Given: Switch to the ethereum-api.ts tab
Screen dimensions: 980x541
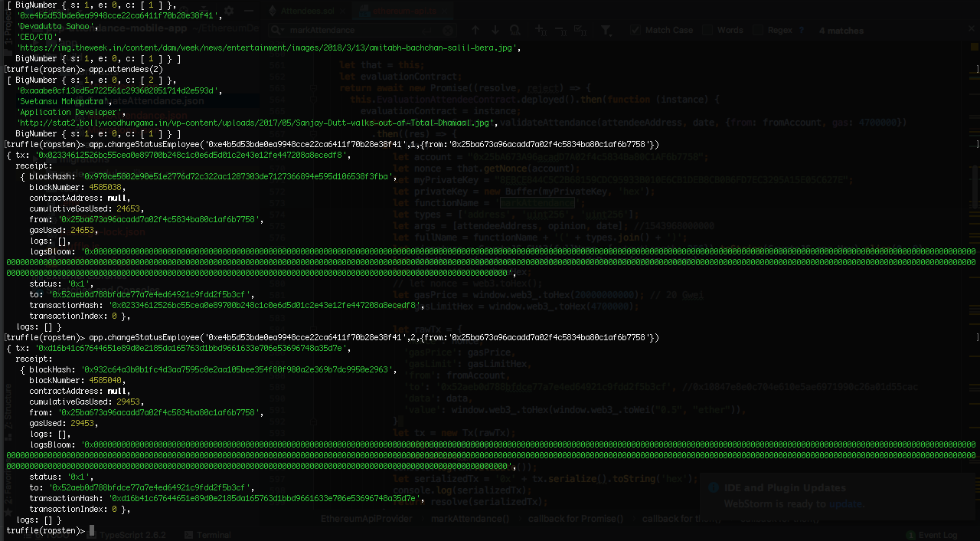Looking at the screenshot, I should (404, 11).
